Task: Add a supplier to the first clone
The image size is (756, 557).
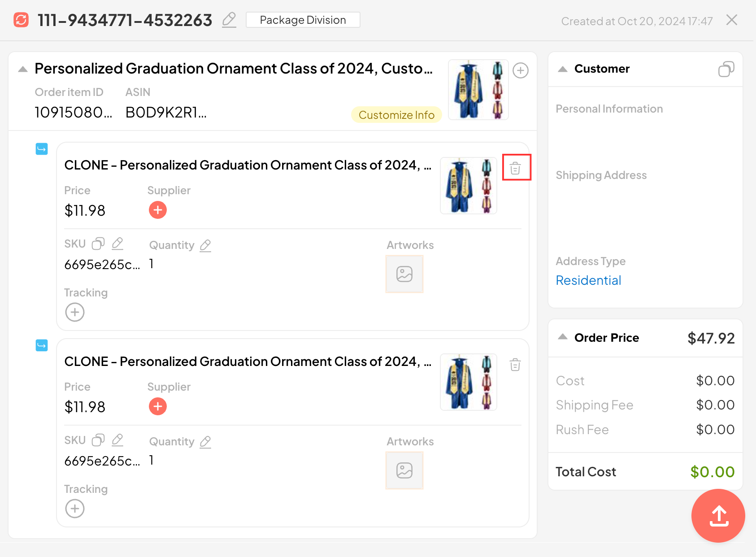Action: point(158,210)
